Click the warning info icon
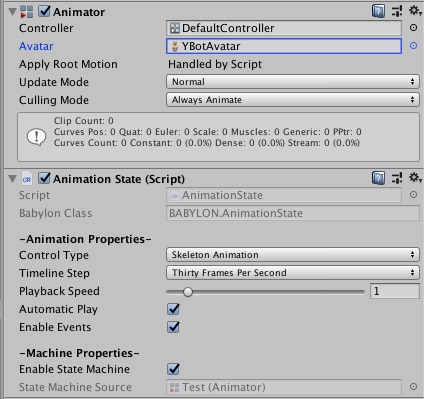424x399 pixels. tap(36, 137)
